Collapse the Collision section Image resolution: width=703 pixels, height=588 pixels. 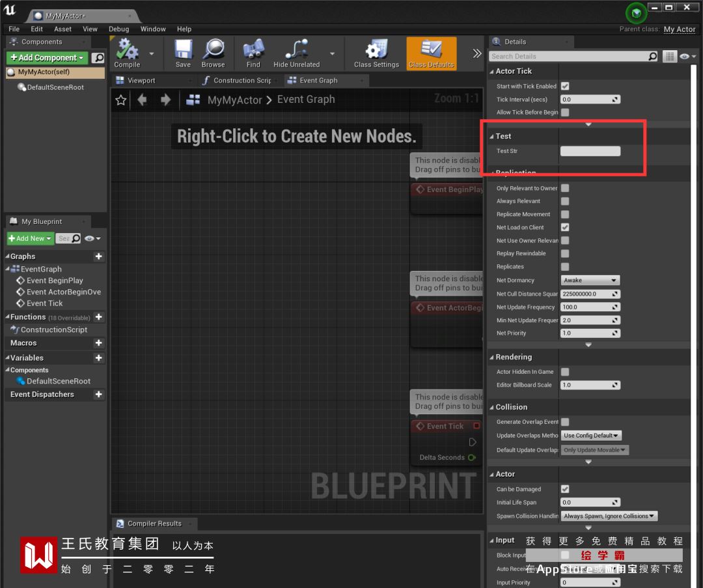492,407
